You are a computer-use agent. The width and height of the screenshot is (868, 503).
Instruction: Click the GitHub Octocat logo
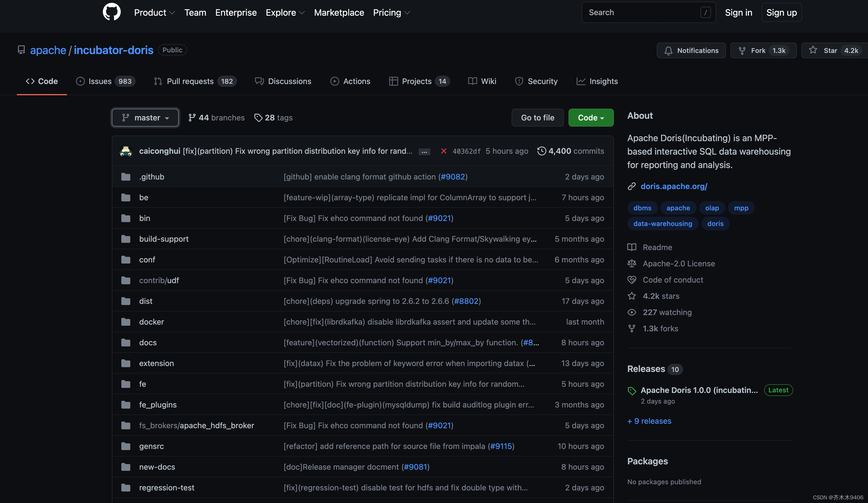pyautogui.click(x=112, y=12)
